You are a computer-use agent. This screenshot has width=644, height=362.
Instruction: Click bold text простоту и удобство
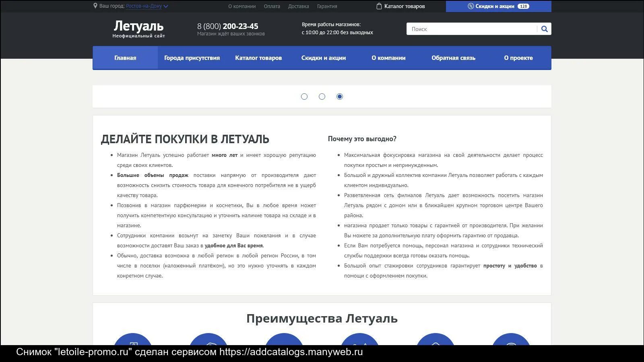coord(510,266)
